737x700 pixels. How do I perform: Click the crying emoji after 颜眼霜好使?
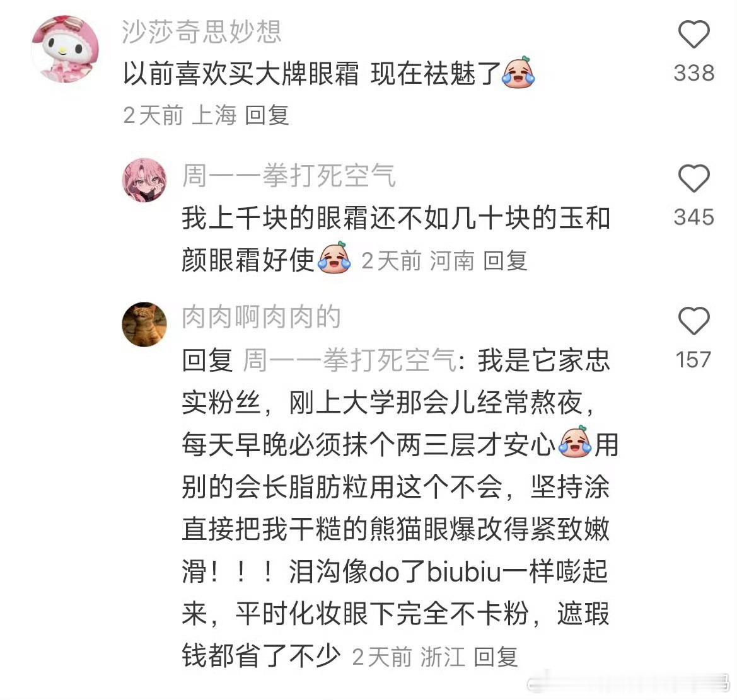pos(334,258)
